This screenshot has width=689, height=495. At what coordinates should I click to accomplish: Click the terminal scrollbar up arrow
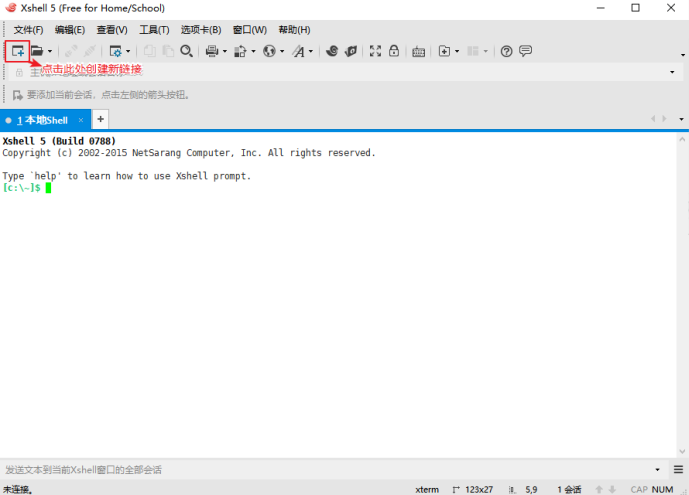682,140
